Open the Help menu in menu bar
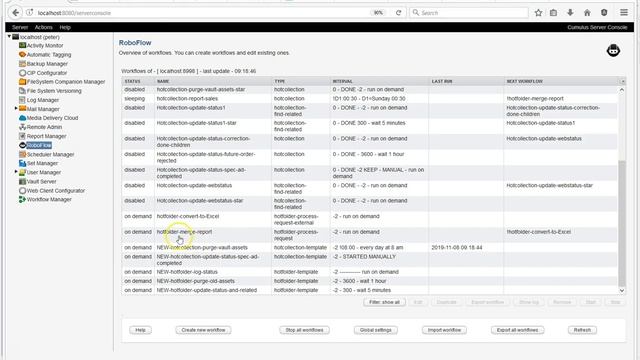This screenshot has height=360, width=640. coord(65,27)
